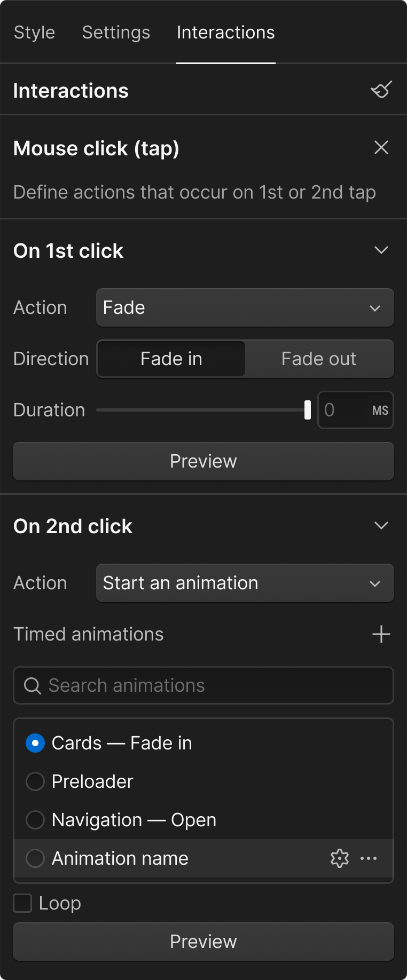Open more options dots for Animation name
407x980 pixels.
point(369,858)
